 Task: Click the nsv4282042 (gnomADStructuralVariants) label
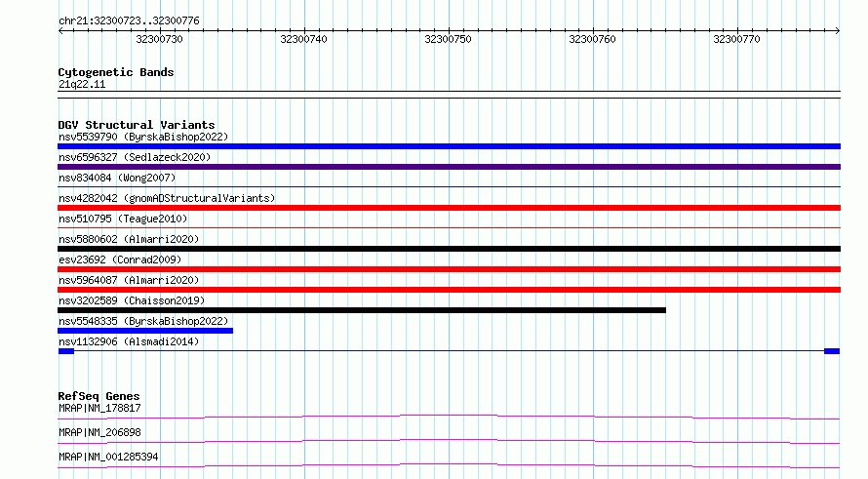point(167,198)
